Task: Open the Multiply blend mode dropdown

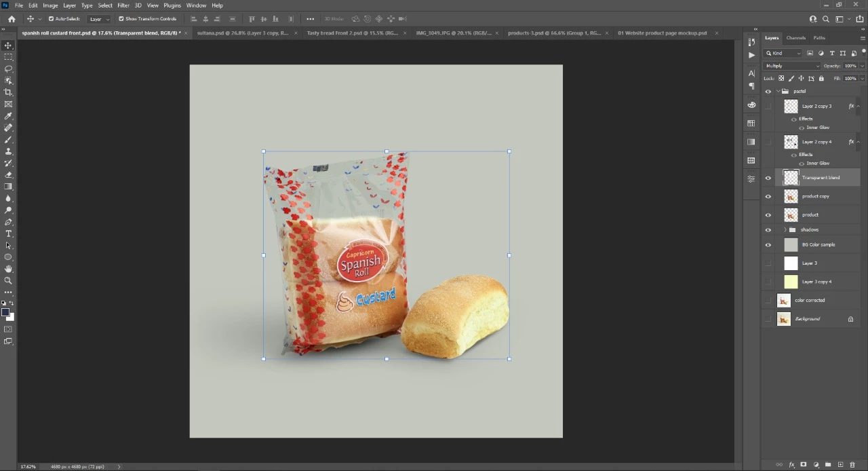Action: [792, 66]
